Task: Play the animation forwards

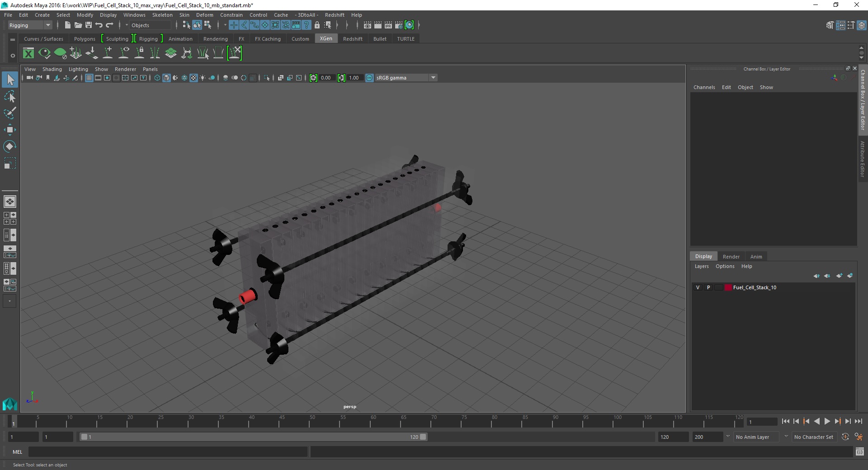Action: [827, 421]
